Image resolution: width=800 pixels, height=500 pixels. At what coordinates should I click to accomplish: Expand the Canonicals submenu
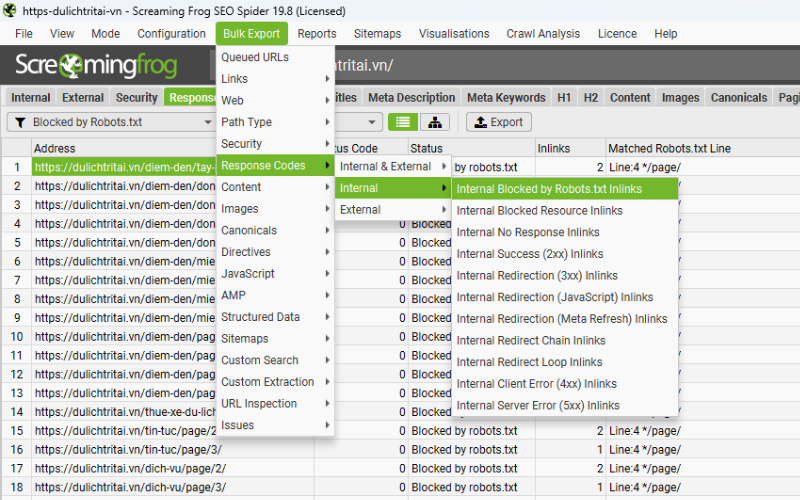tap(276, 231)
